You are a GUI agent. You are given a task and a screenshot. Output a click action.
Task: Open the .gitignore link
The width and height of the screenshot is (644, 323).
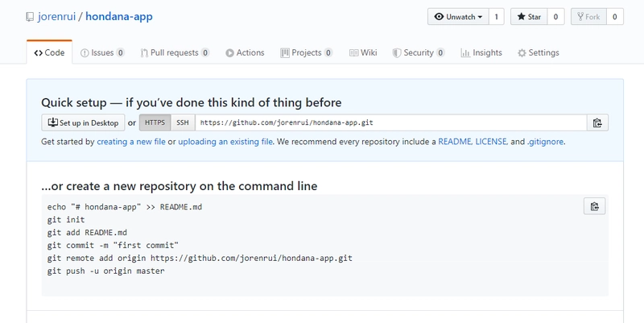(x=546, y=142)
